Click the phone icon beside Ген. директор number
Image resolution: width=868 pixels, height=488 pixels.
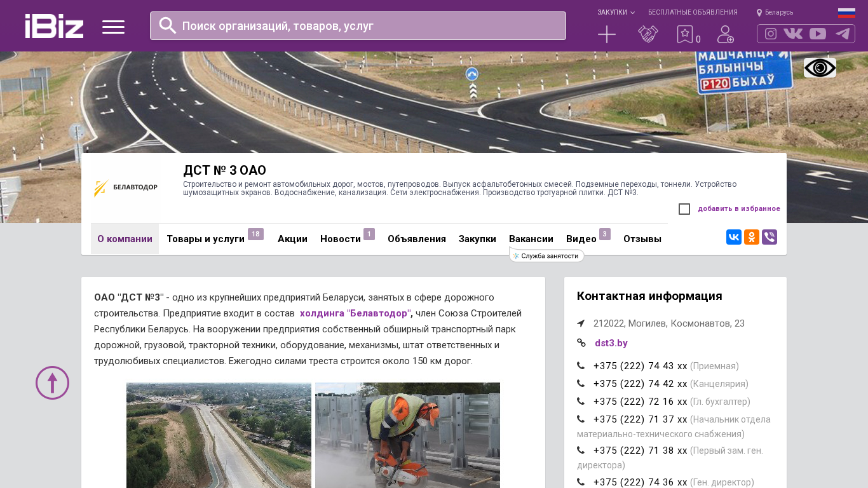click(581, 482)
